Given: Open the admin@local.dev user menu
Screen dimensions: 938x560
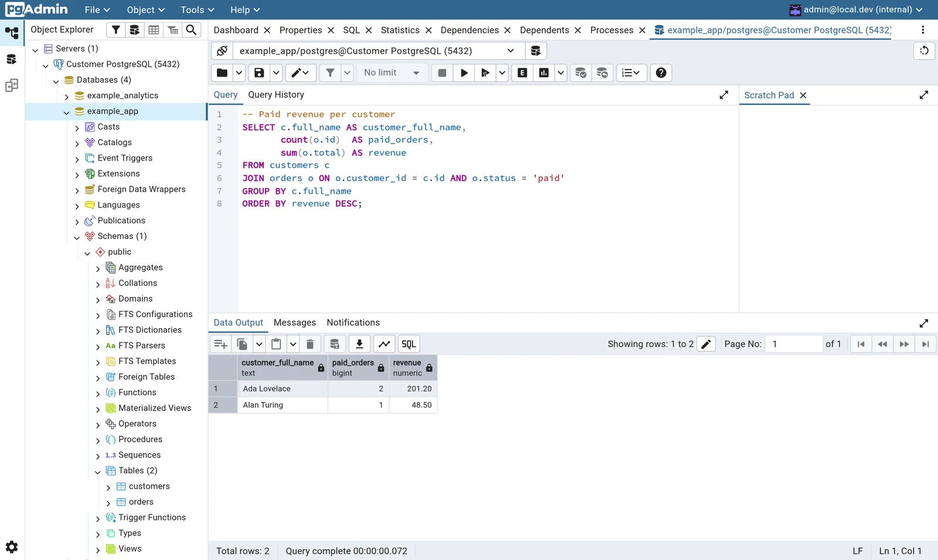Looking at the screenshot, I should pos(857,9).
